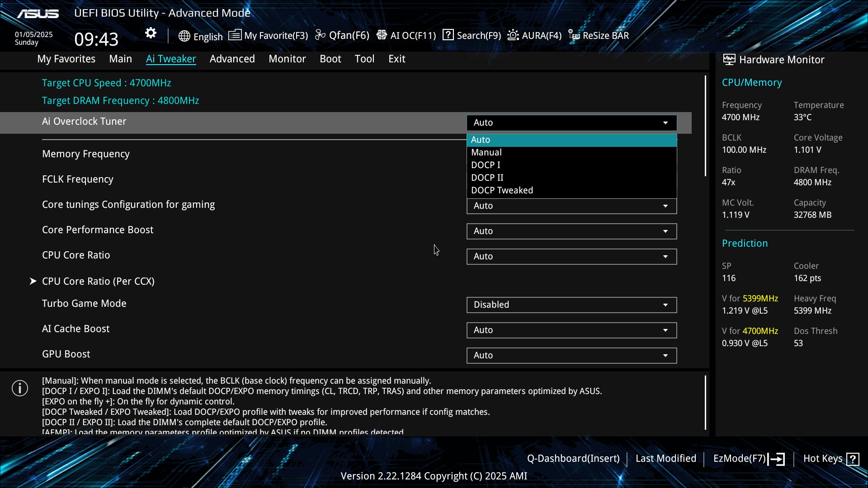Screen dimensions: 868x488
Task: Expand CPU Core Ratio (Per CCX)
Action: pos(98,281)
